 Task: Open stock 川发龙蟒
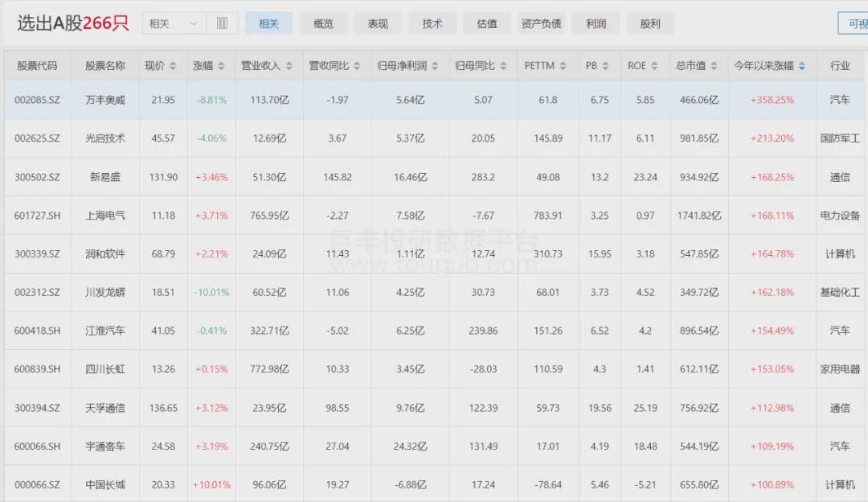[x=105, y=292]
